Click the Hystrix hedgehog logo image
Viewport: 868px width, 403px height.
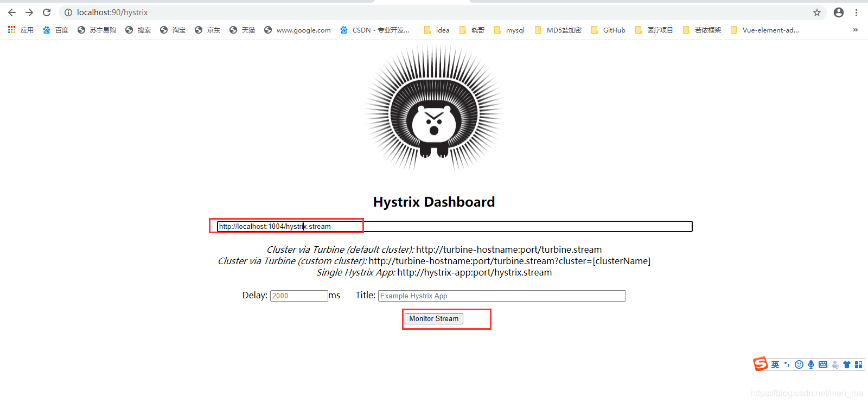tap(434, 107)
